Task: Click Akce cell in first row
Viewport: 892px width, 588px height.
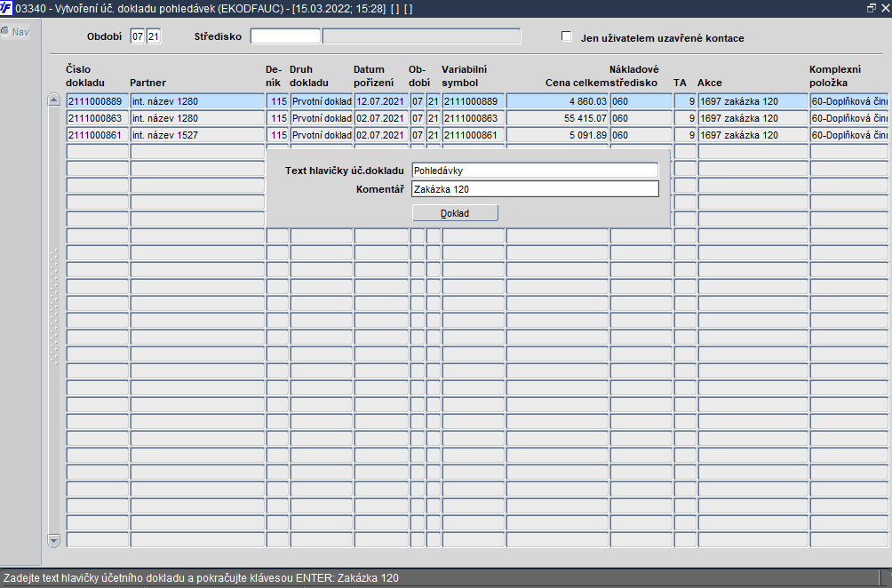Action: [x=753, y=101]
